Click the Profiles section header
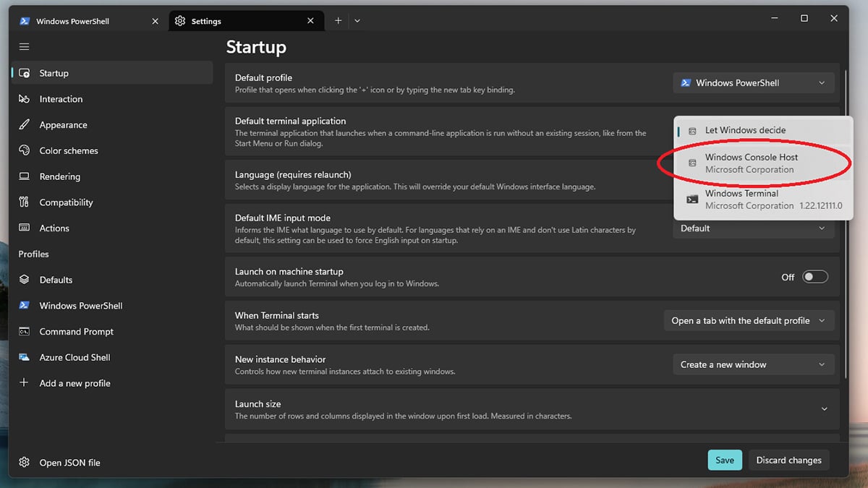This screenshot has width=868, height=488. (34, 254)
